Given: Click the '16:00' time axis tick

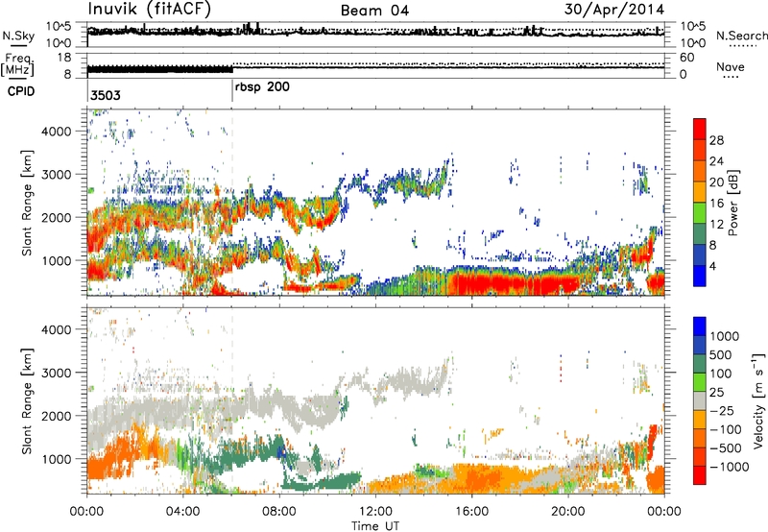Looking at the screenshot, I should pyautogui.click(x=471, y=512).
